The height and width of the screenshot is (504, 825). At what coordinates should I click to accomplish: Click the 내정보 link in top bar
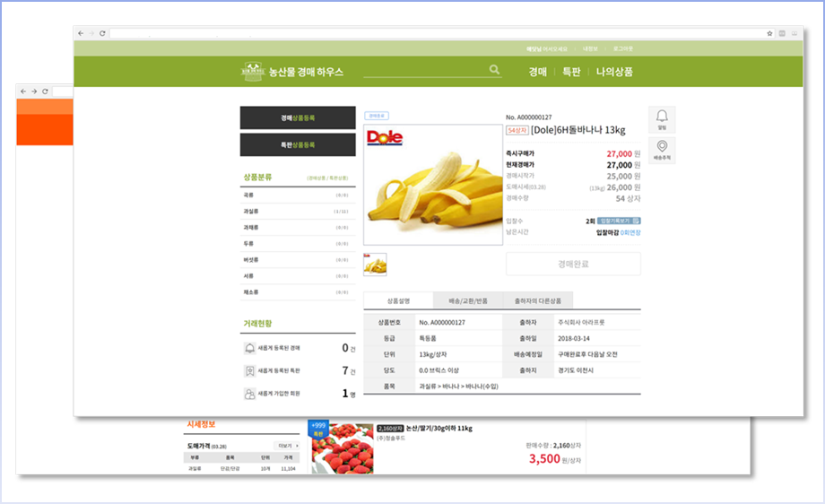tap(590, 48)
